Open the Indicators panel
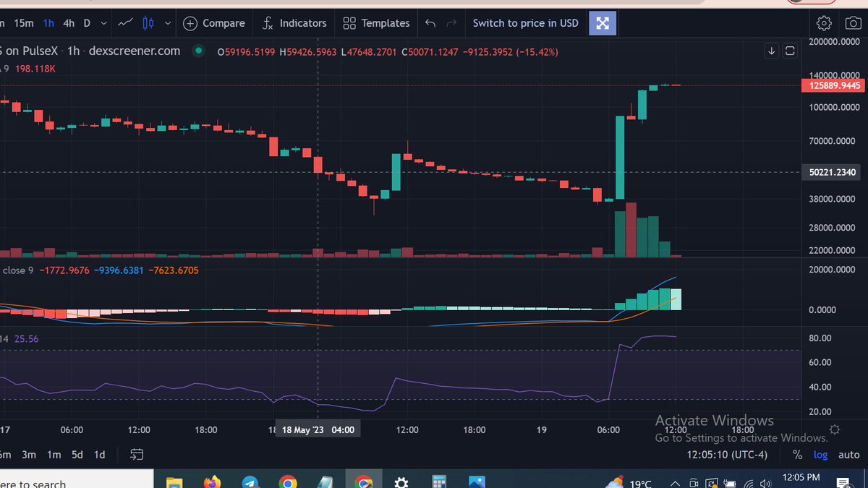Screen dimensions: 868x488 click(x=294, y=22)
